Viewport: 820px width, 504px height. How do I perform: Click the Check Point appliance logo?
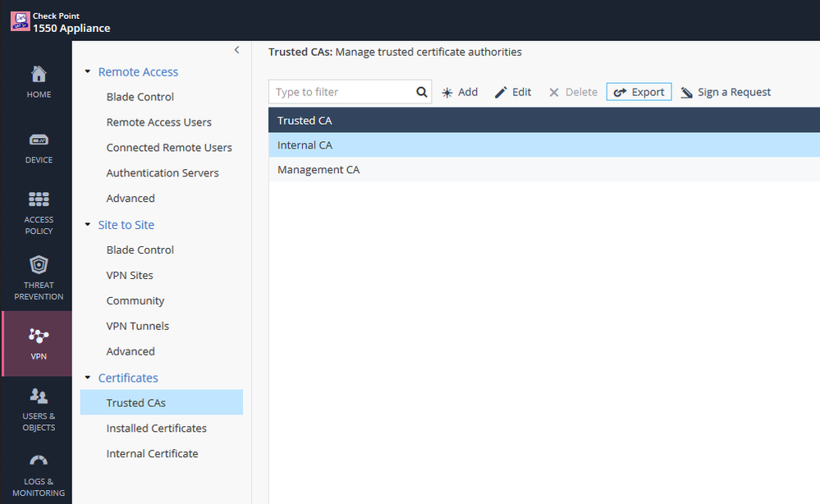[x=21, y=21]
